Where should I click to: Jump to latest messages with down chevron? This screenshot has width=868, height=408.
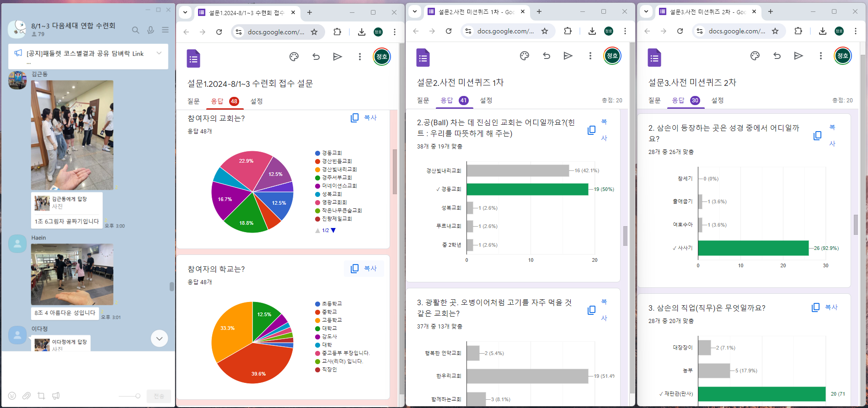click(x=159, y=339)
